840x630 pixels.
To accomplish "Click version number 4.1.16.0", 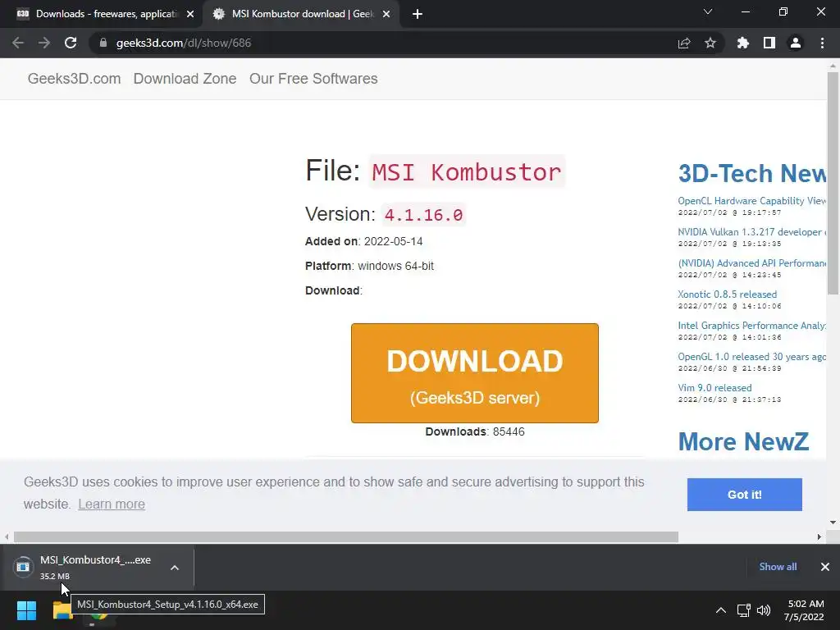I will [x=423, y=215].
